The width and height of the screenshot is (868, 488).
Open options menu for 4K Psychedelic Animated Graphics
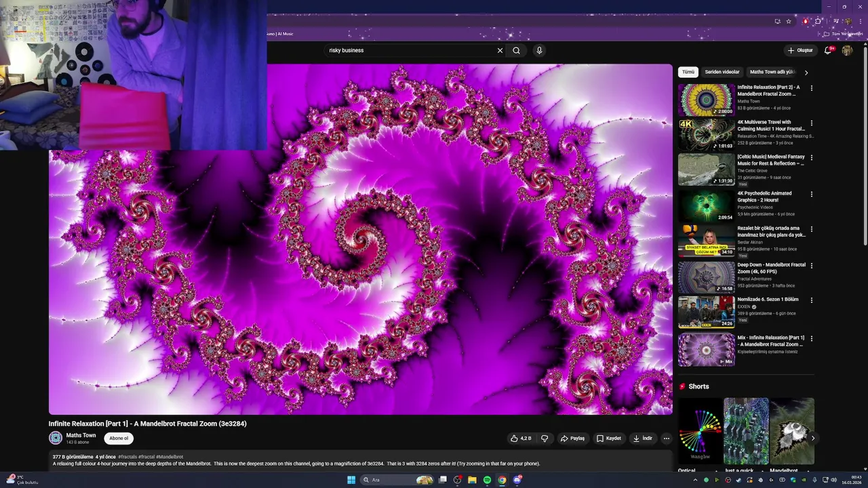click(812, 195)
